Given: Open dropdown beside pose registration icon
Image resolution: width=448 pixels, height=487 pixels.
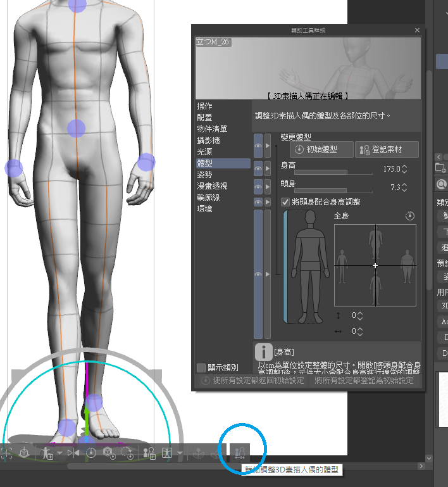Looking at the screenshot, I should coord(59,453).
